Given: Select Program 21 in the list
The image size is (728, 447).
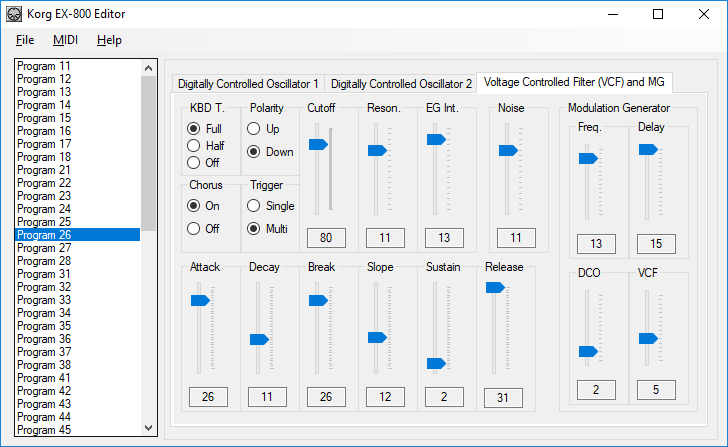Looking at the screenshot, I should 78,170.
